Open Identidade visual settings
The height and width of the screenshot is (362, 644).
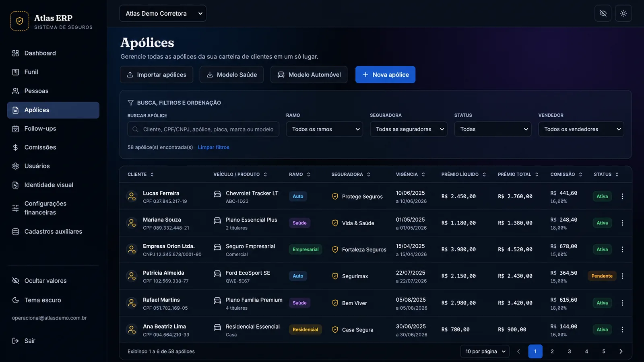tap(53, 185)
